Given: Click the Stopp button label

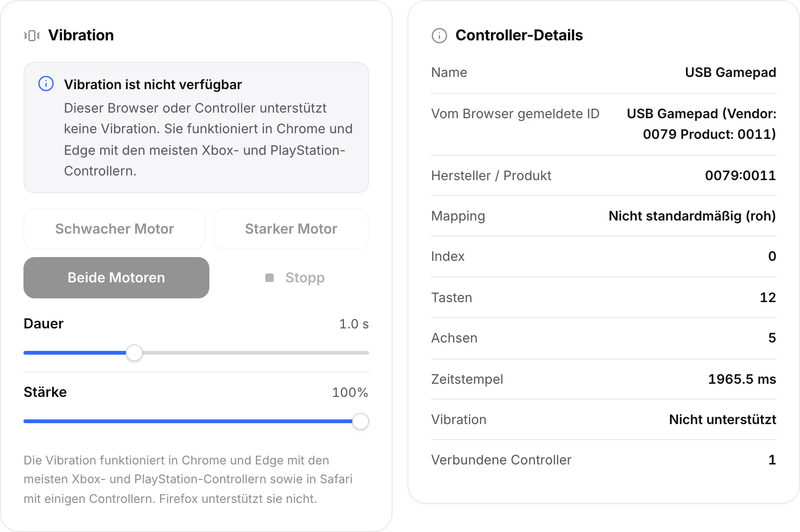Looking at the screenshot, I should [305, 278].
